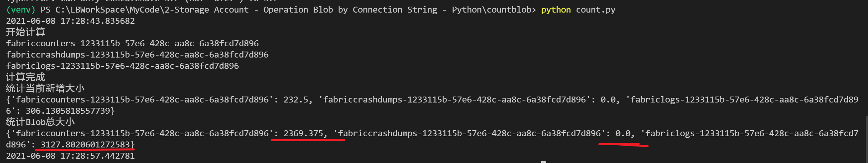Click the terminal cursor block at the bottom
868x163 pixels.
click(544, 162)
